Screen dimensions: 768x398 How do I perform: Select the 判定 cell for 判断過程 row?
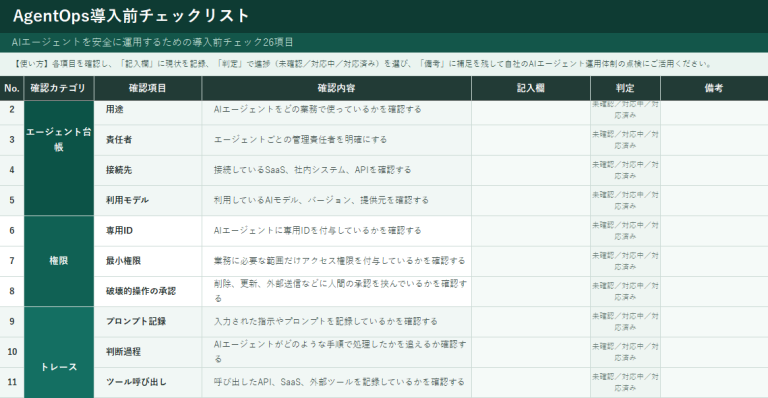(625, 352)
